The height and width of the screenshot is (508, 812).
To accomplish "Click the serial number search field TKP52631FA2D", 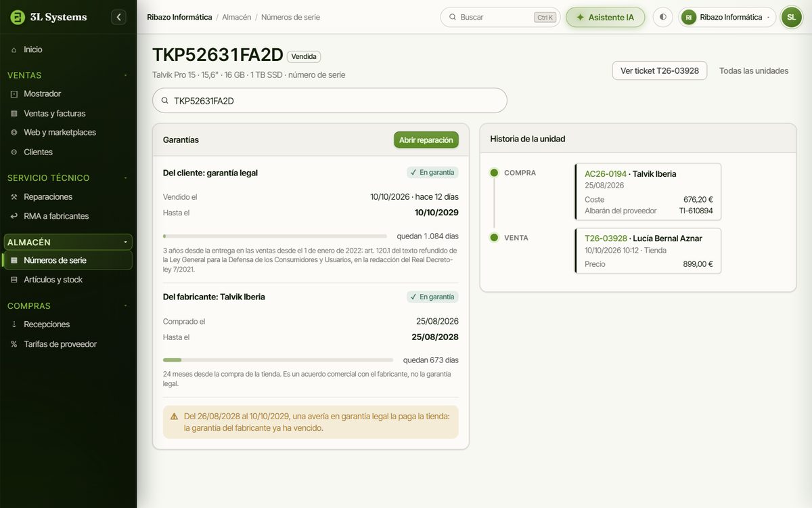I will (x=330, y=100).
